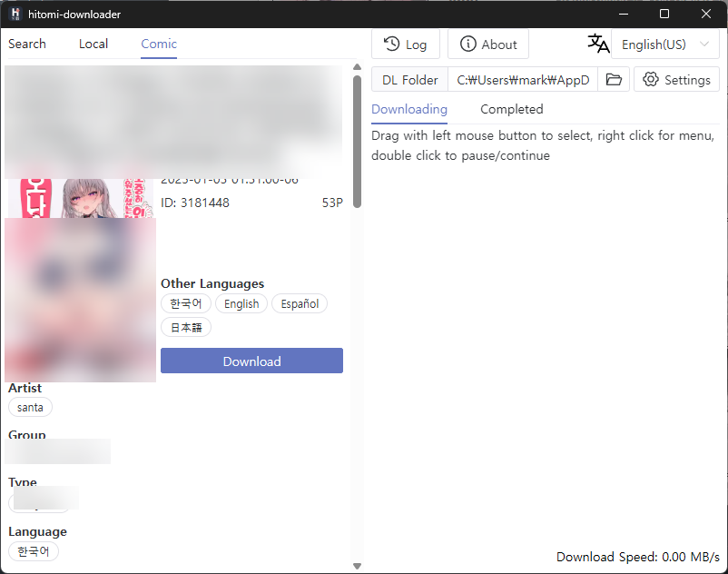Expand the English(US) language dropdown
The image size is (728, 574).
point(664,45)
